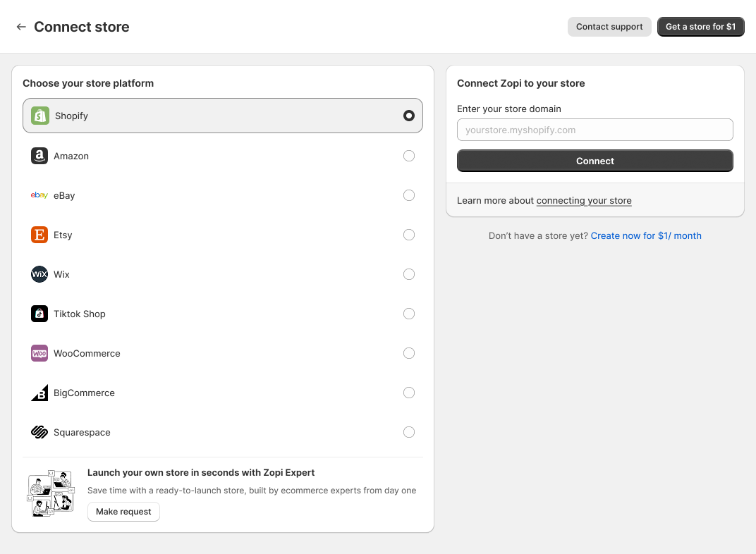Click the Make request button
This screenshot has height=554, width=756.
click(123, 512)
